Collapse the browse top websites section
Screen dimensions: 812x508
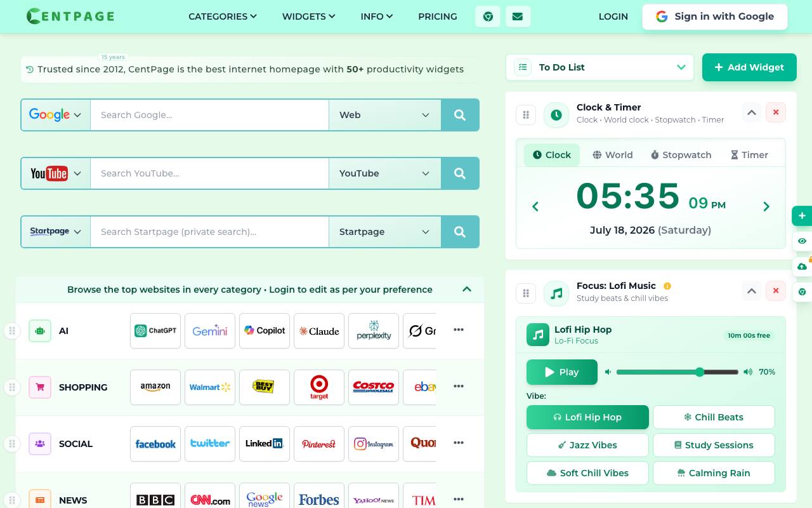pos(467,290)
